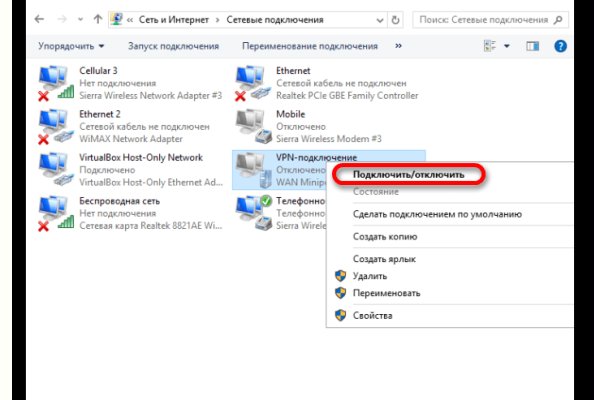Viewport: 600px width, 400px height.
Task: Choose Подключить/отключить in the context menu
Action: click(x=408, y=175)
